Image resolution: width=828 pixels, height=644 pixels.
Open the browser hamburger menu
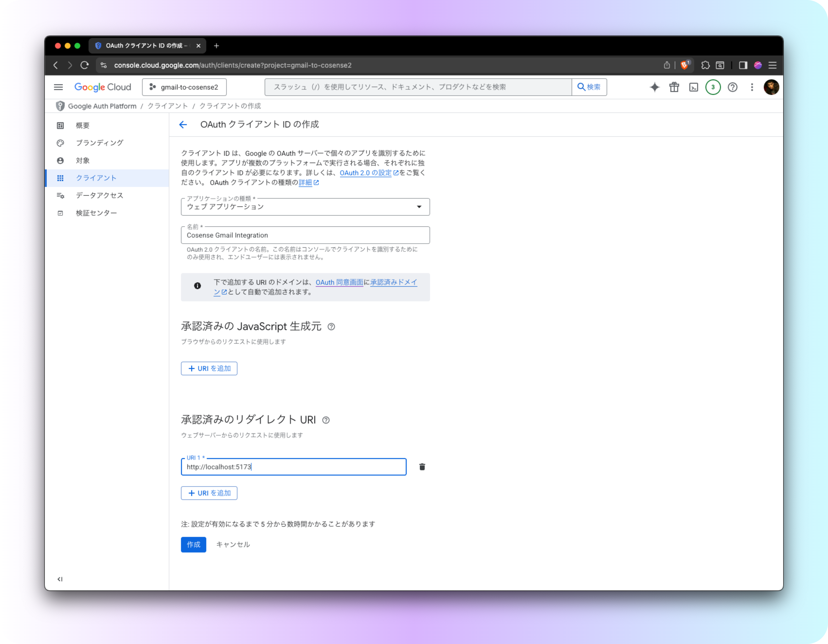point(772,65)
